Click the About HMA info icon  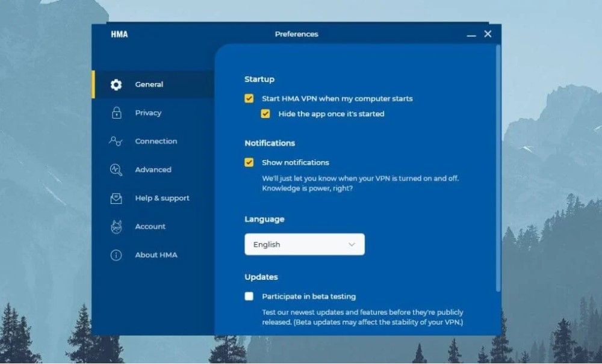pyautogui.click(x=116, y=255)
